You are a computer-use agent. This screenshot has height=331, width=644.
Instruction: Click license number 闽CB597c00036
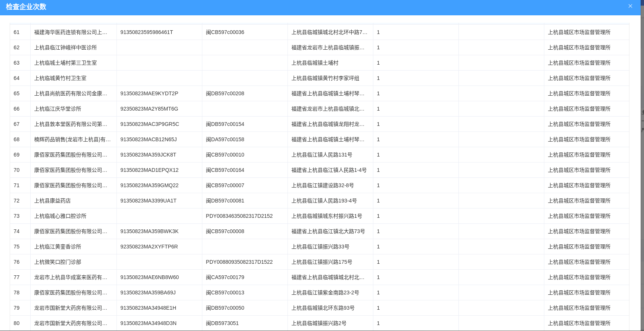click(225, 33)
